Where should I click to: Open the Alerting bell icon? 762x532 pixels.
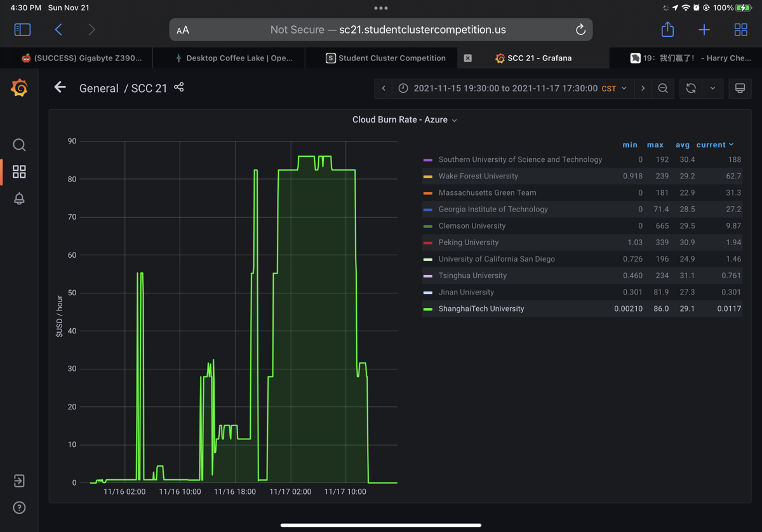19,198
